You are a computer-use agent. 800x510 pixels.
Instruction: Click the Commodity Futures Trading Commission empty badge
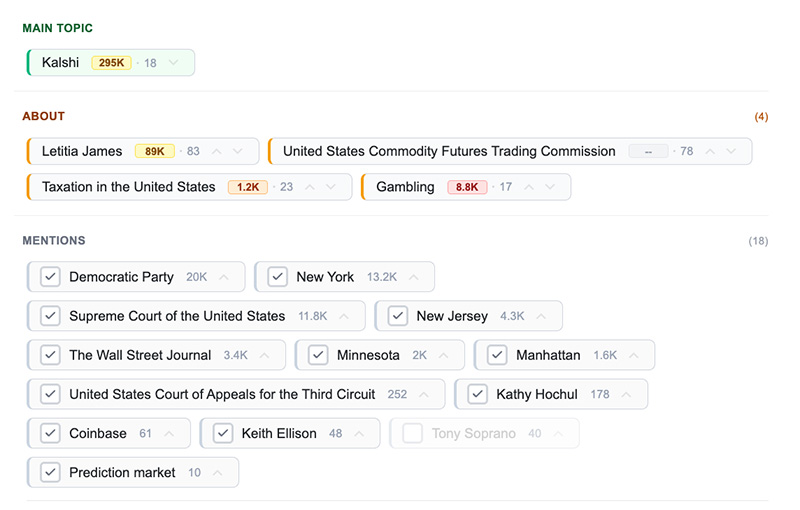pos(648,151)
